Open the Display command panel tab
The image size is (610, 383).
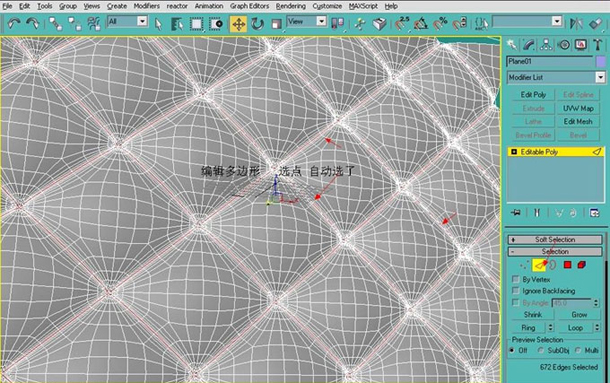[581, 45]
